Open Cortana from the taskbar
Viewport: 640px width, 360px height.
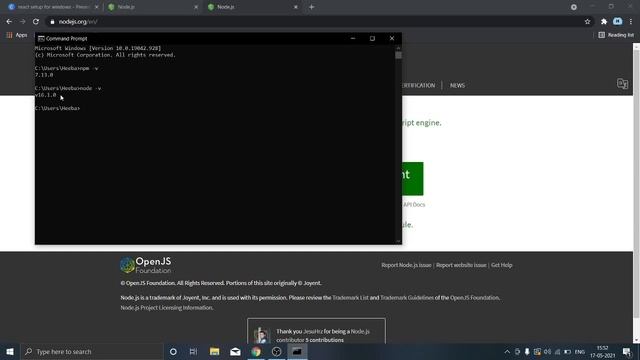tap(173, 351)
